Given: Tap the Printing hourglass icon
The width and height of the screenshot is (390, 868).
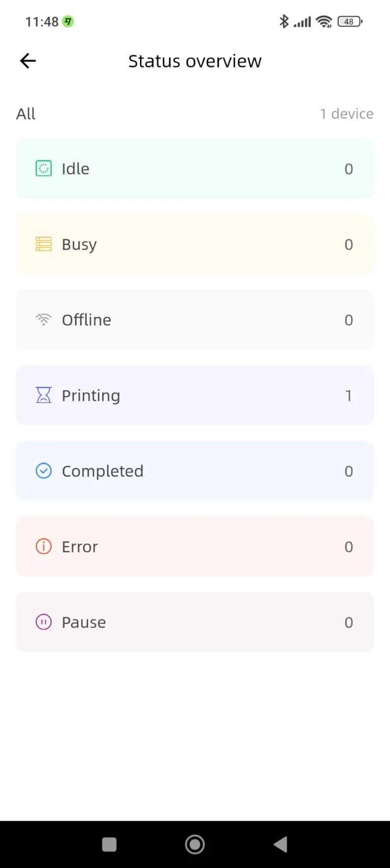Looking at the screenshot, I should pyautogui.click(x=44, y=395).
